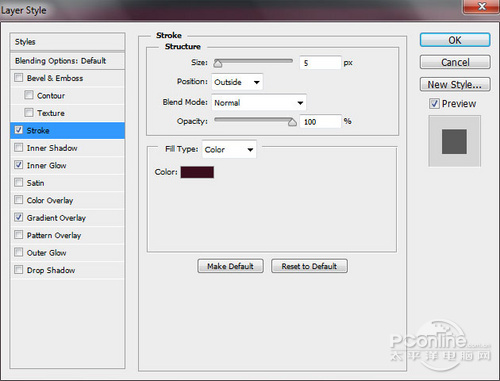Click the Cancel button

pos(455,62)
